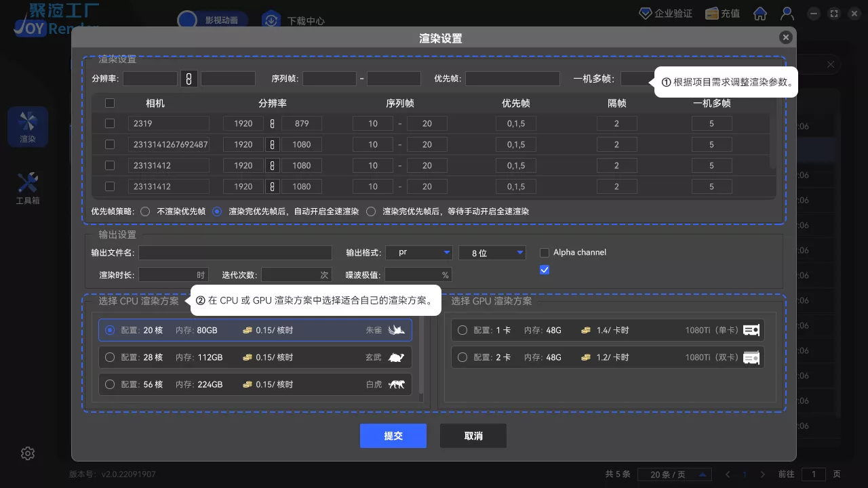Click the 提交 submit button
The width and height of the screenshot is (868, 488).
[x=393, y=436]
